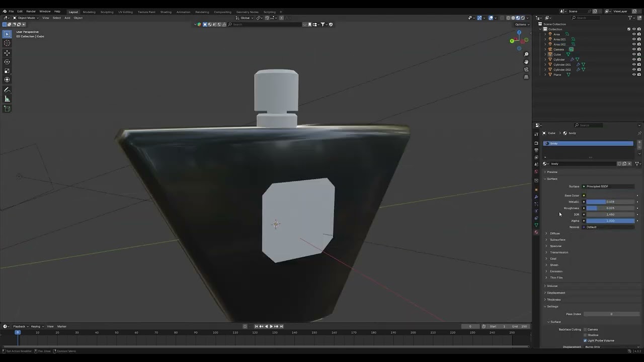Open the Physics properties tab icon

tap(536, 211)
